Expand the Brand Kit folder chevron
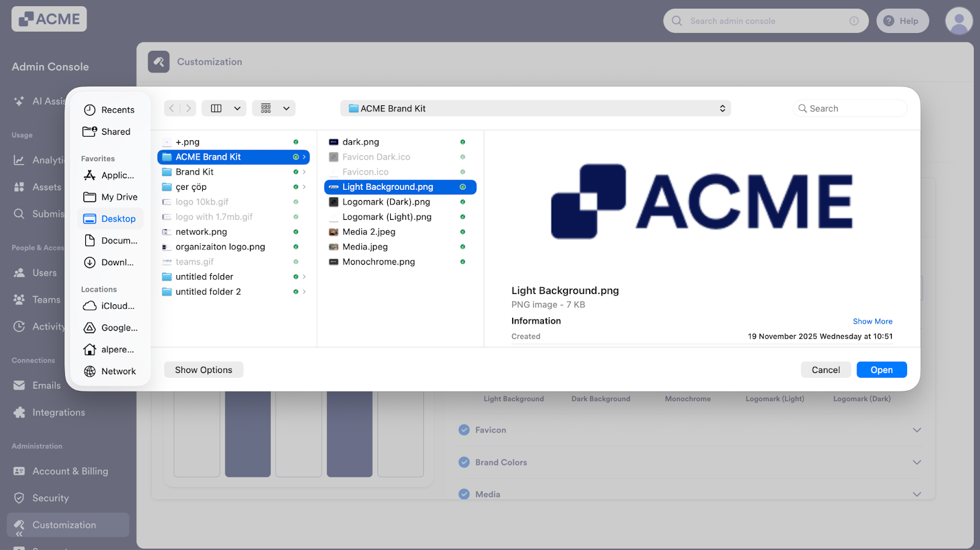The image size is (980, 550). pos(304,172)
